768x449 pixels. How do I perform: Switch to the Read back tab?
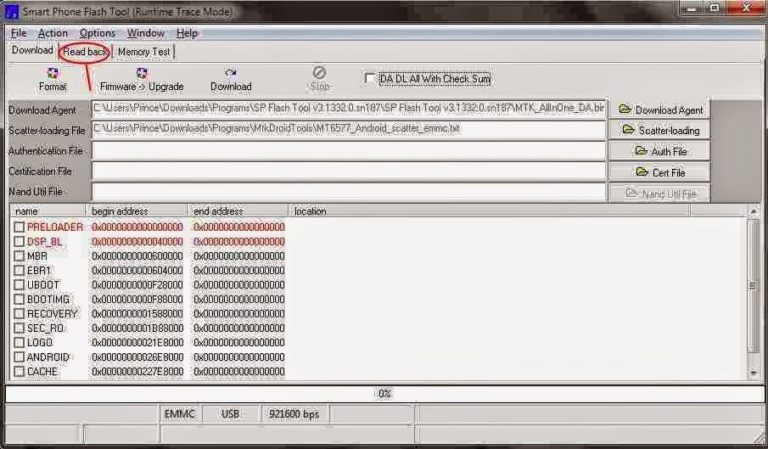coord(85,52)
